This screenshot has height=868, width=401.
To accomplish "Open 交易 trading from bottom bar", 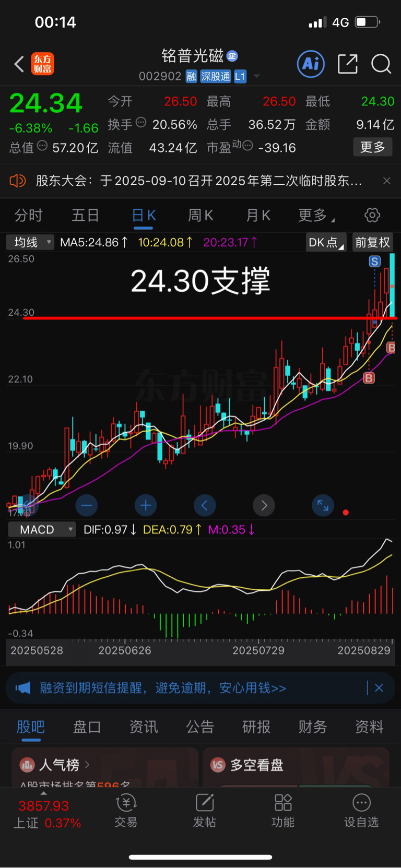I will 126,811.
